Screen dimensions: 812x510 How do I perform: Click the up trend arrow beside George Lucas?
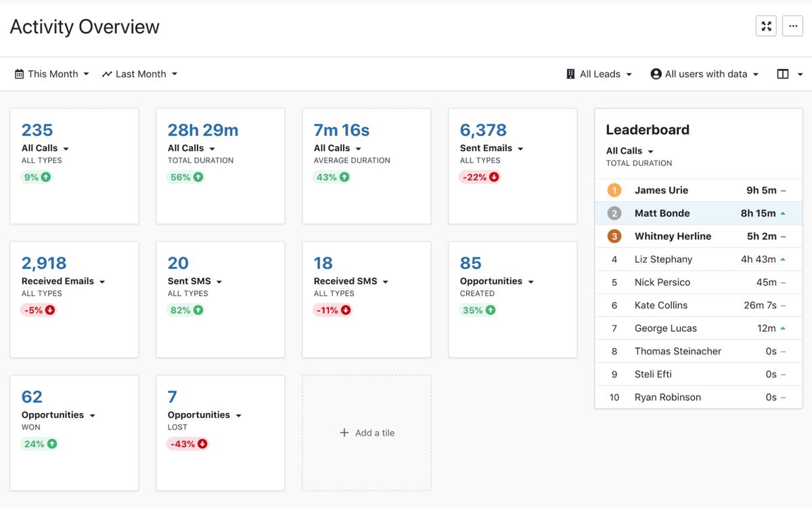[x=783, y=328]
